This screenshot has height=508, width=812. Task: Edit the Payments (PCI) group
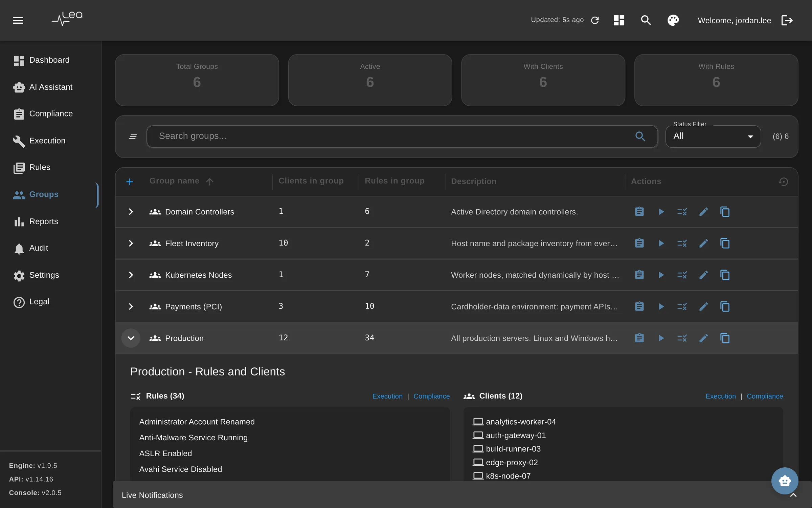coord(703,306)
